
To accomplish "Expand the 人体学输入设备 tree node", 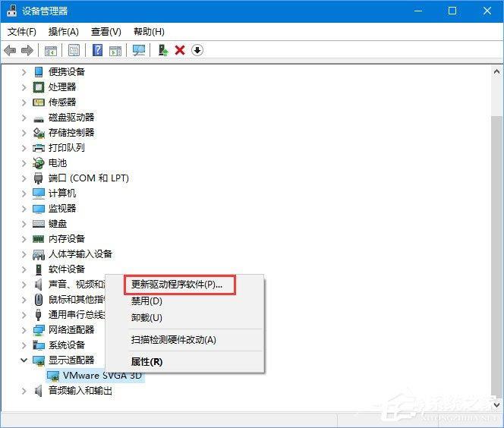I will pos(24,254).
